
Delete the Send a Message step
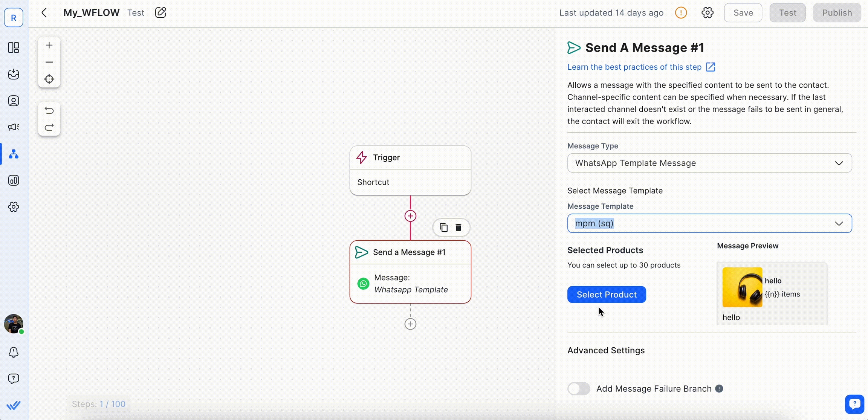tap(458, 228)
